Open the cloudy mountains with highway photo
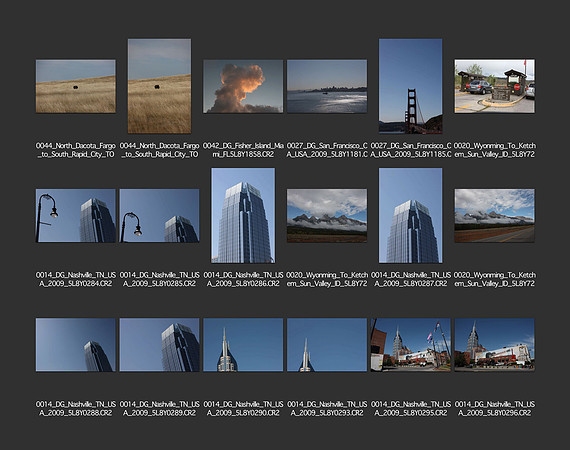The height and width of the screenshot is (450, 570). coord(494,216)
